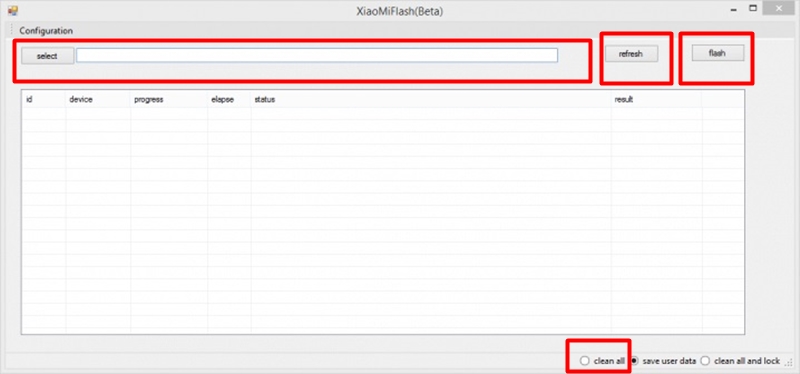This screenshot has width=800, height=374.
Task: Click the device column header
Action: click(98, 99)
